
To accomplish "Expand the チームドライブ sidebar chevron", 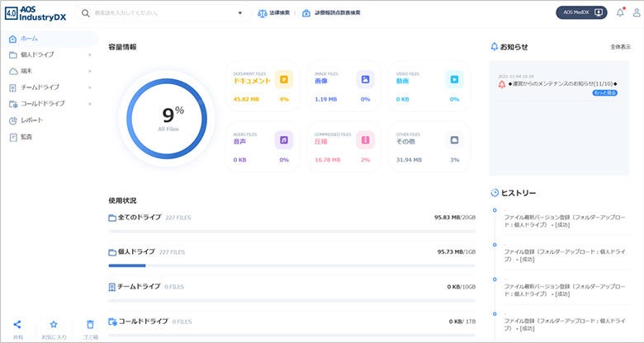I will pyautogui.click(x=90, y=87).
